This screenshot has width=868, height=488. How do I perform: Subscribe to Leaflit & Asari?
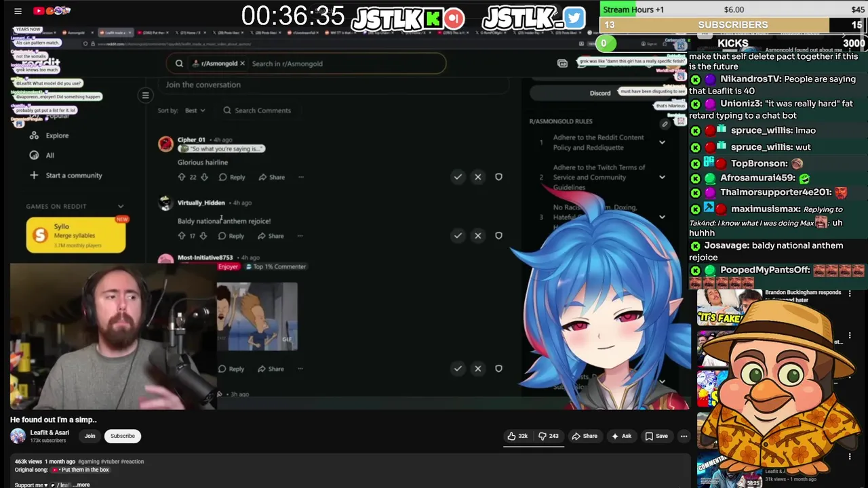click(x=123, y=436)
